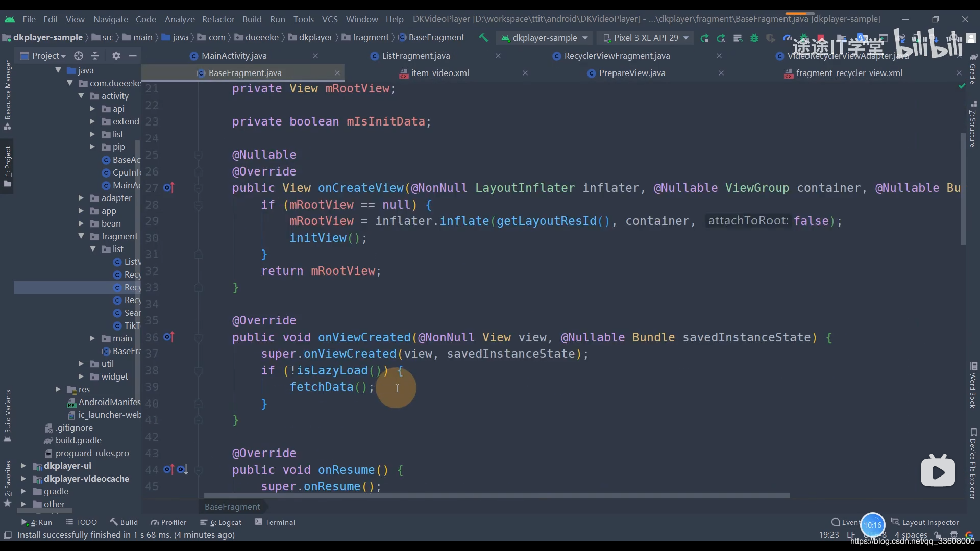Screen dimensions: 980x551
Task: Toggle the Resource Manager tool window
Action: pyautogui.click(x=8, y=95)
